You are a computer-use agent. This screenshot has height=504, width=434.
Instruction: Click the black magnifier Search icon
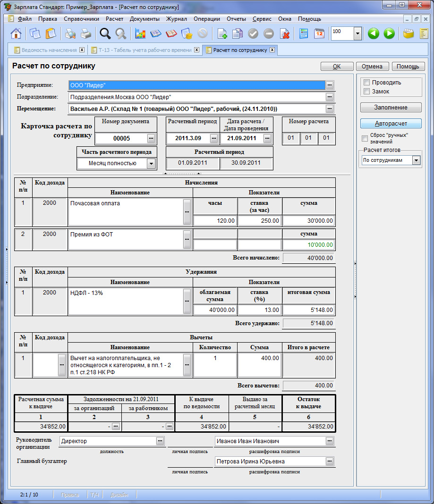click(105, 34)
